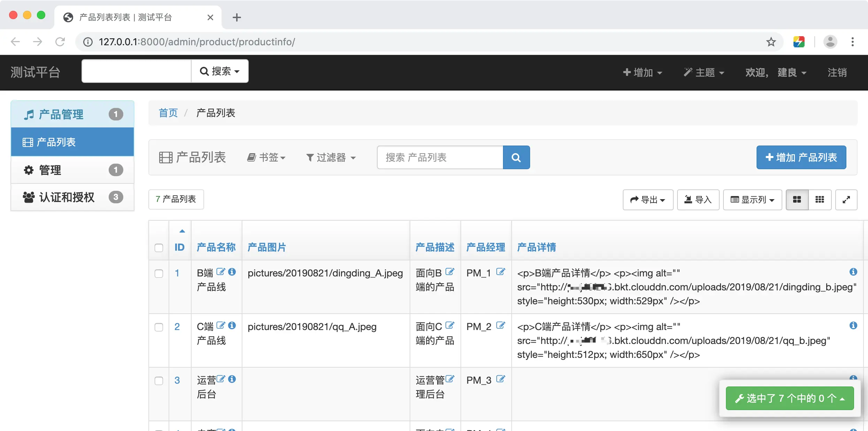The height and width of the screenshot is (431, 868).
Task: Click the fullscreen expand arrows icon
Action: point(846,199)
